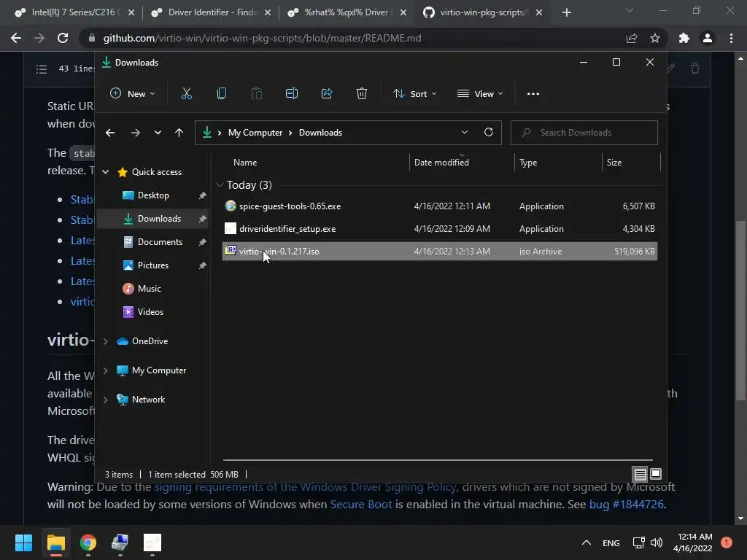This screenshot has width=747, height=560.
Task: Switch to Intel 7 Series/C216 tab
Action: tap(74, 12)
